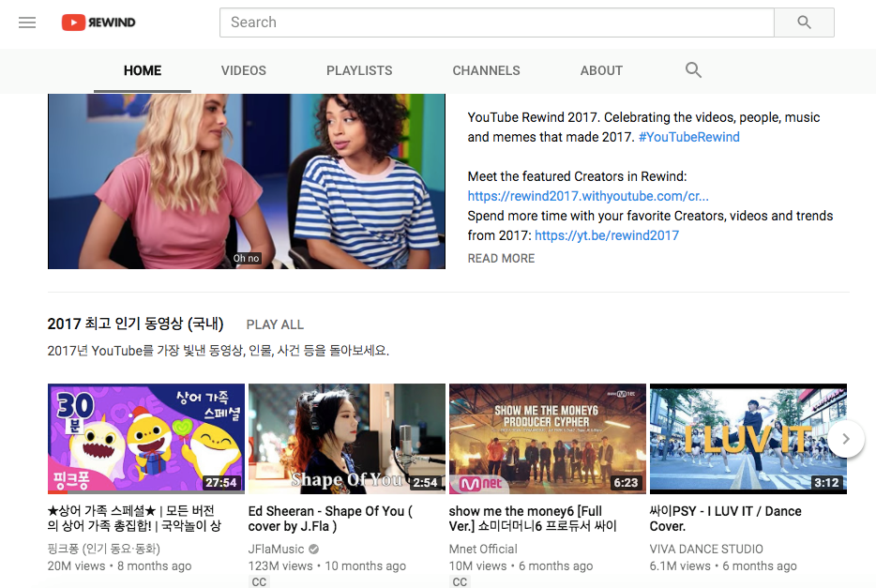The image size is (876, 588).
Task: Click CC badge under JFlaMusic video
Action: [259, 581]
